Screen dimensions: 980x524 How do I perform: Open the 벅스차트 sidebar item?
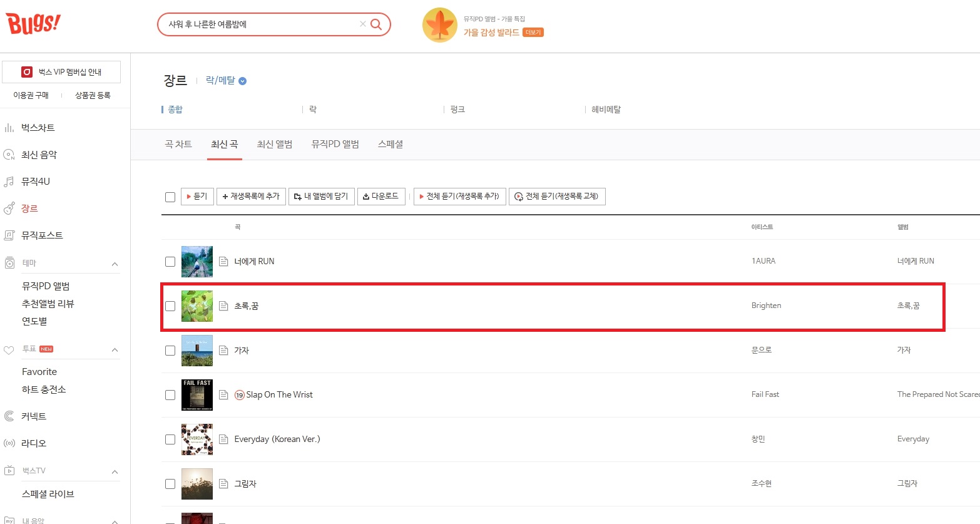pyautogui.click(x=38, y=128)
